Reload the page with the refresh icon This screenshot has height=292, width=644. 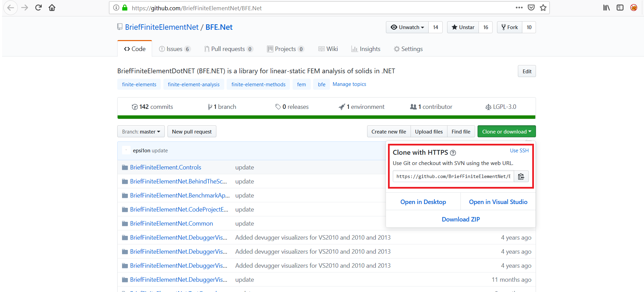[x=38, y=8]
